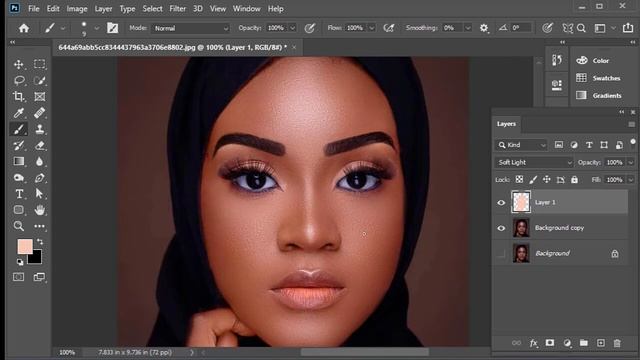Screen dimensions: 640x360
Task: Select the History Brush tool
Action: (19, 145)
